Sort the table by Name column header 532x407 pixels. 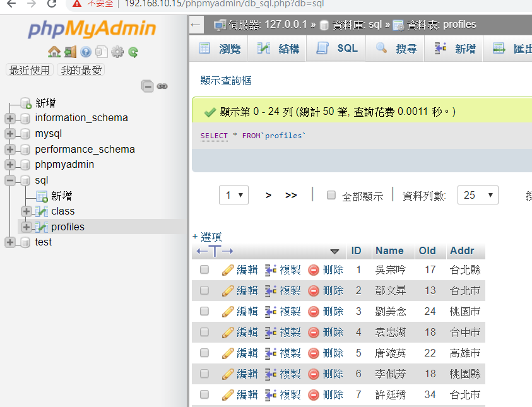[389, 251]
